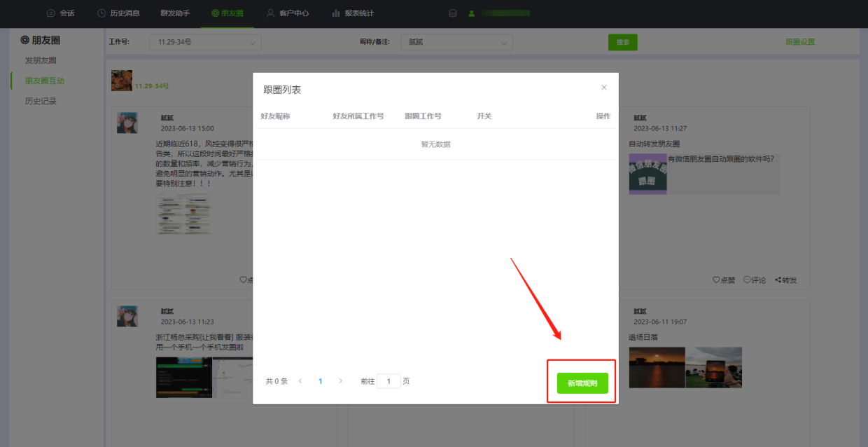This screenshot has height=447, width=868.
Task: Focus the 前往 page number input
Action: 388,381
